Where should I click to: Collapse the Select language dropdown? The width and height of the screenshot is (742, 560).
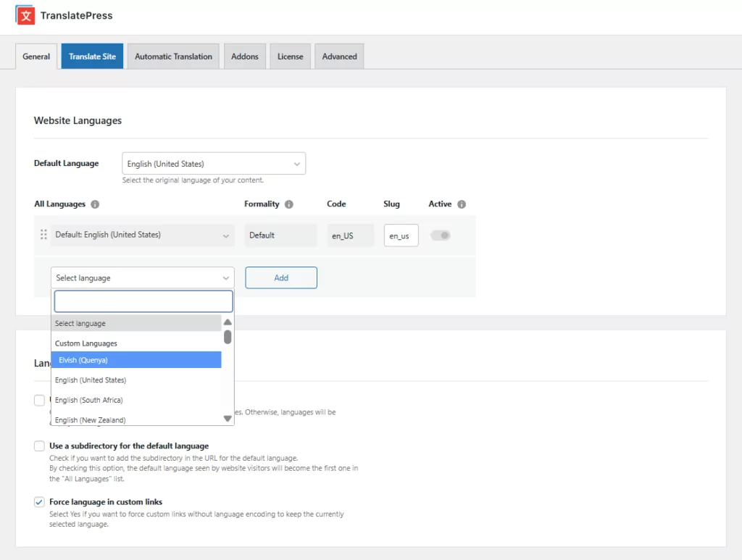[x=143, y=277]
